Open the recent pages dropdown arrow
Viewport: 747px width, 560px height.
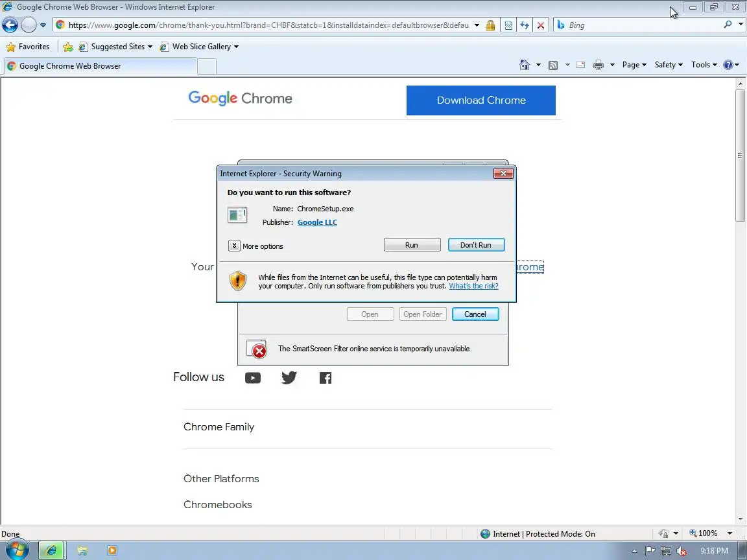pyautogui.click(x=43, y=25)
